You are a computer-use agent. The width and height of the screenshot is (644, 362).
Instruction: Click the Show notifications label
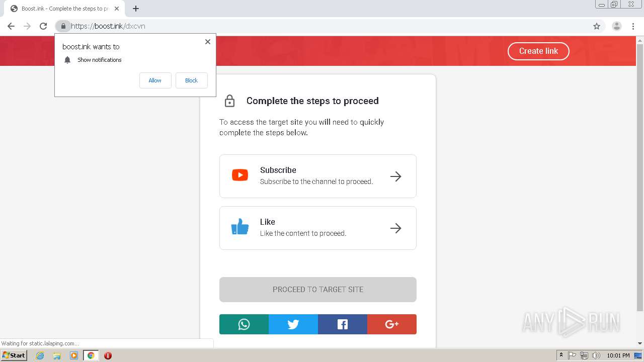point(100,60)
